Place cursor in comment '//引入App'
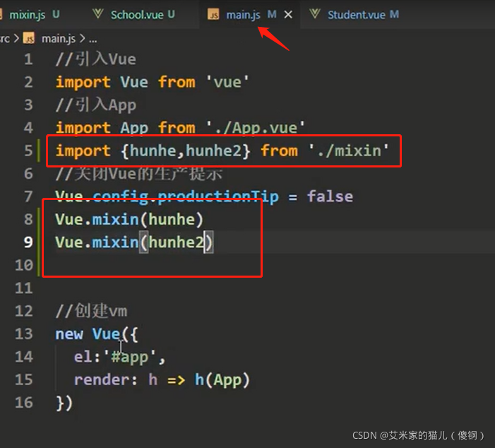 point(96,105)
